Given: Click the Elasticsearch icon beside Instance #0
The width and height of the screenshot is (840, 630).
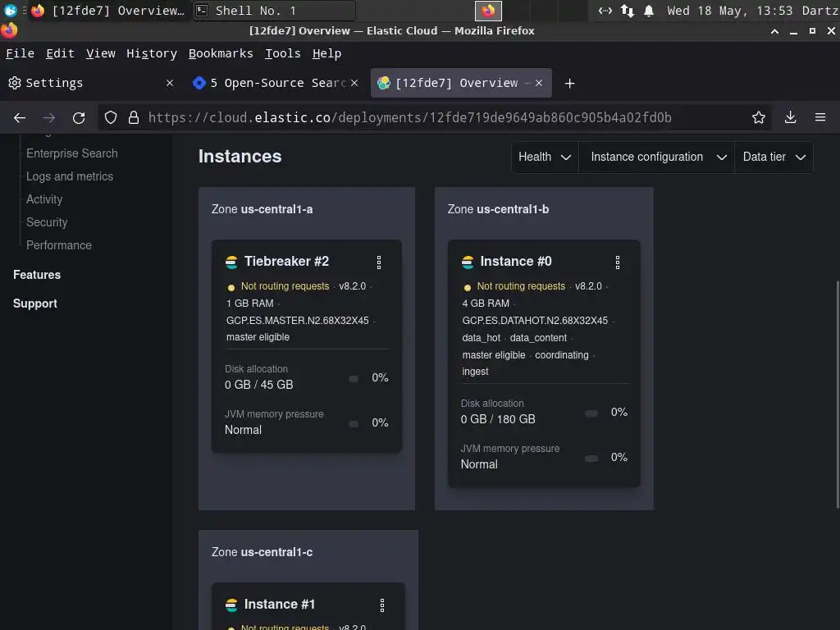Looking at the screenshot, I should [x=468, y=262].
